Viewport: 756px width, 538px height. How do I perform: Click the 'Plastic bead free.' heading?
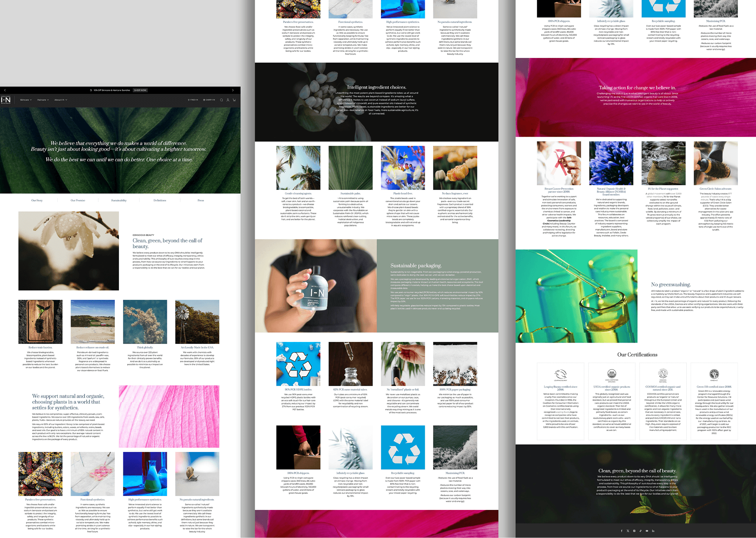pyautogui.click(x=403, y=193)
